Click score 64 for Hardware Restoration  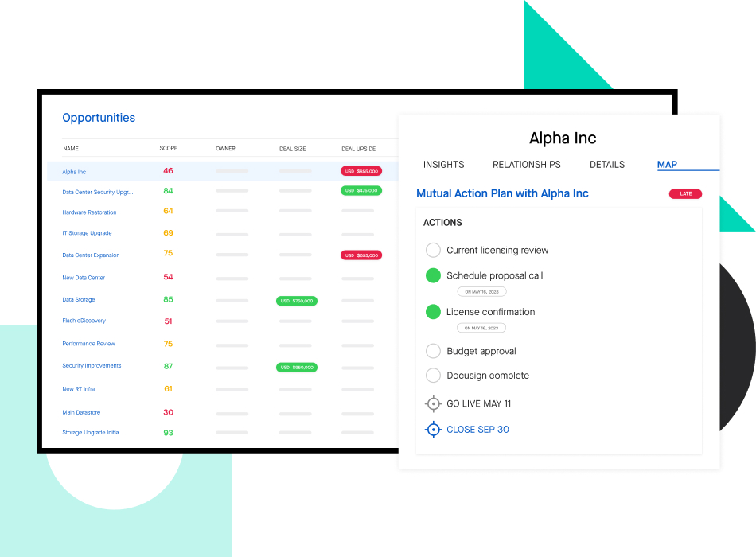click(x=168, y=211)
